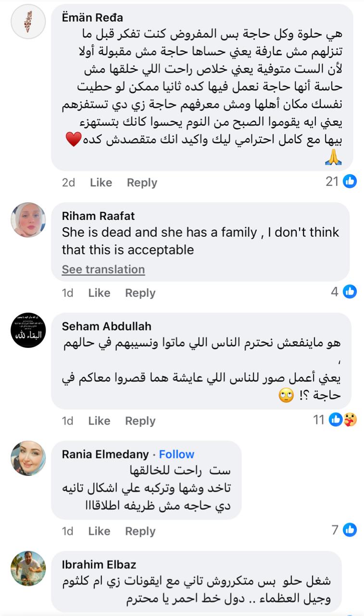The height and width of the screenshot is (616, 364).
Task: Click the thumbs-up reaction icon next to 21
Action: [350, 182]
